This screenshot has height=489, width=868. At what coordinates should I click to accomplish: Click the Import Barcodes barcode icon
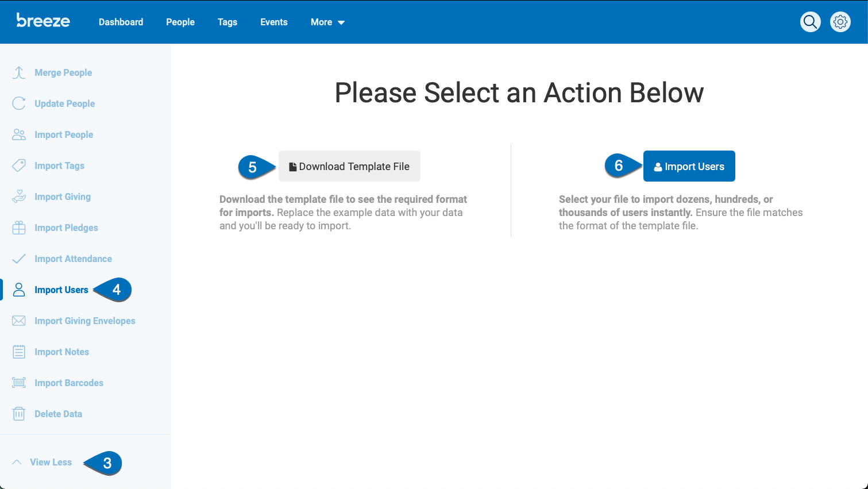tap(19, 383)
